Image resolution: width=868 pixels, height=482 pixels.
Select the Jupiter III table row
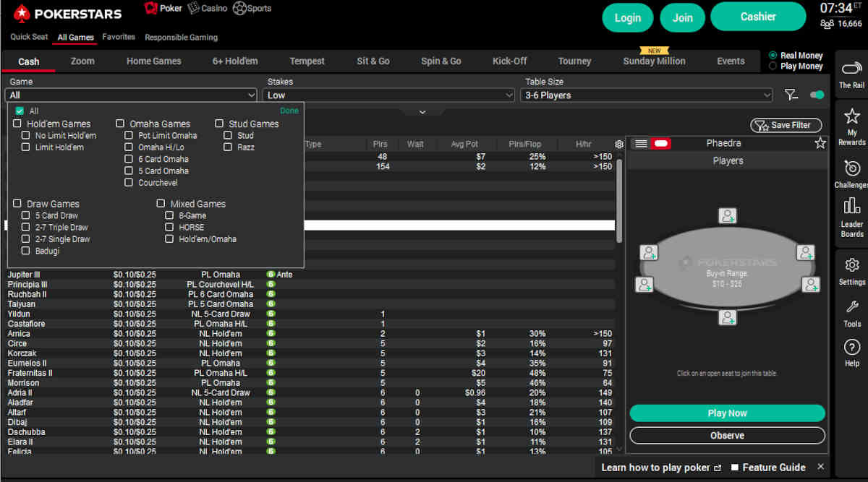pos(310,275)
